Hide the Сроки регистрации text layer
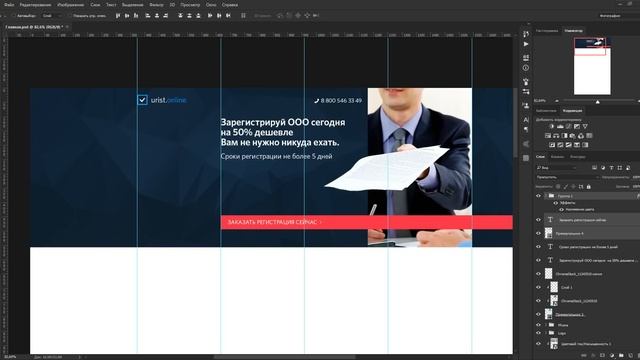 538,247
